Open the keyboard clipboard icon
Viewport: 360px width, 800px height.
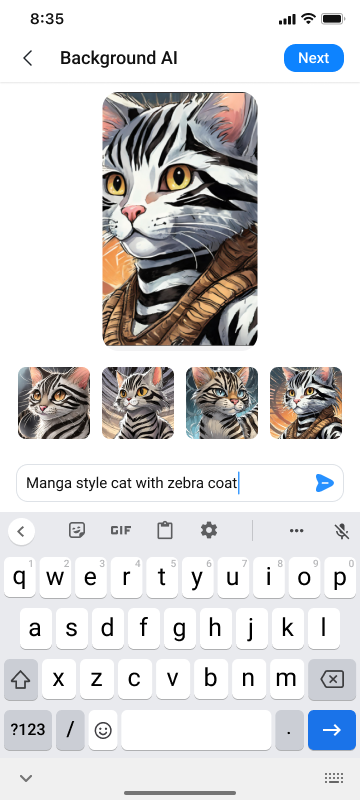click(165, 531)
